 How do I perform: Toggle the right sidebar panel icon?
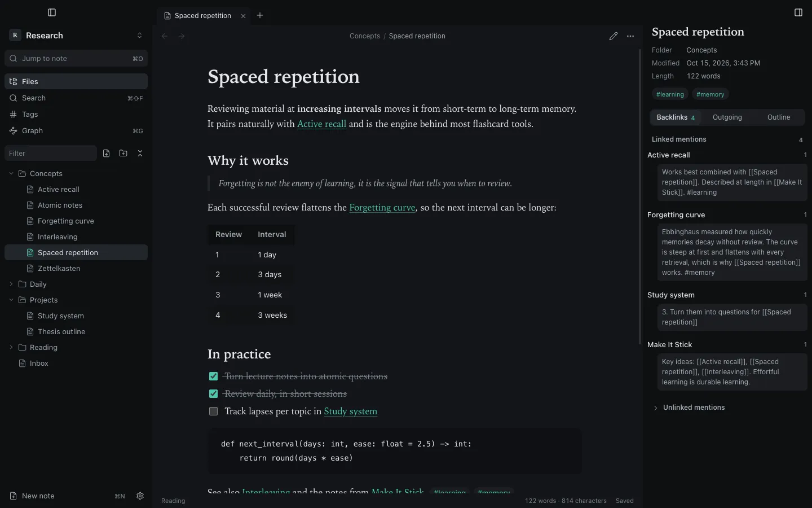coord(798,12)
